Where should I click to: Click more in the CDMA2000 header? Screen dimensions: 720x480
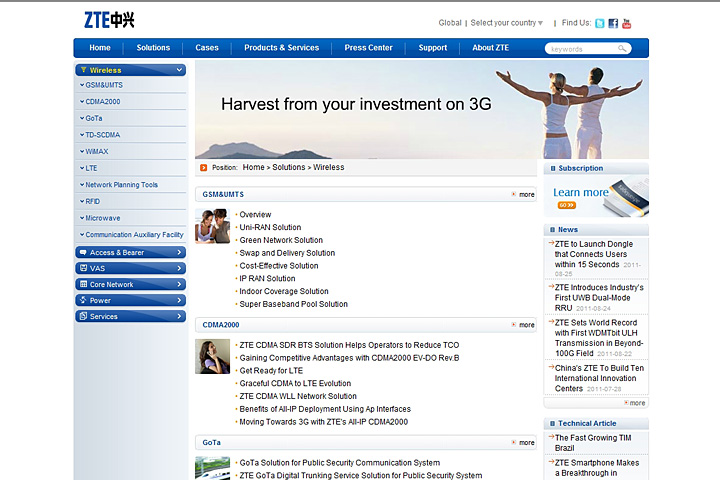[523, 325]
